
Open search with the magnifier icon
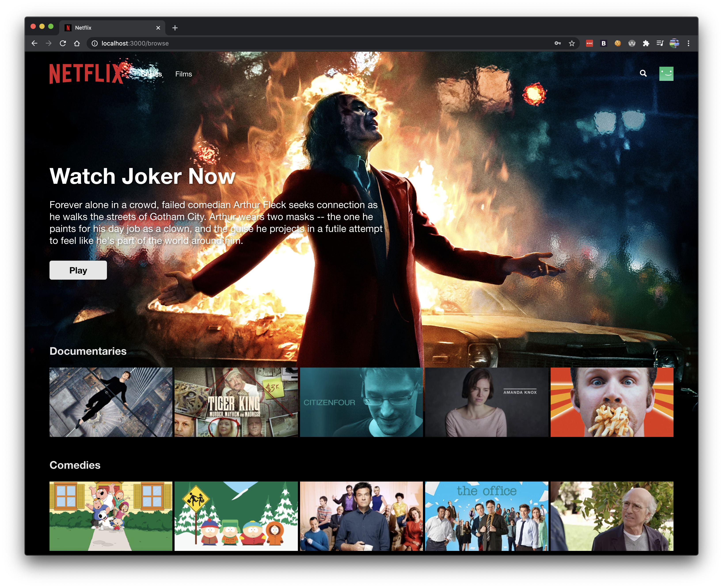643,73
